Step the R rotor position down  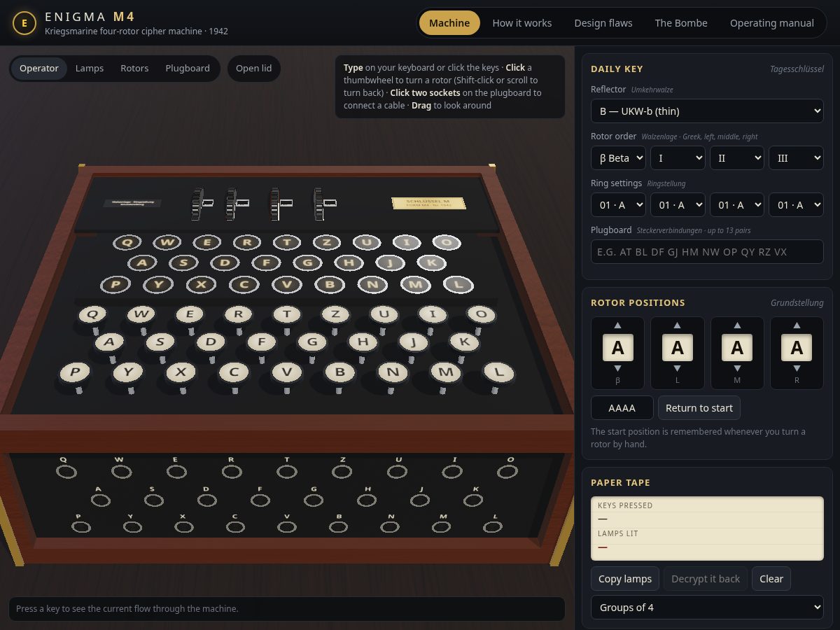[x=797, y=369]
